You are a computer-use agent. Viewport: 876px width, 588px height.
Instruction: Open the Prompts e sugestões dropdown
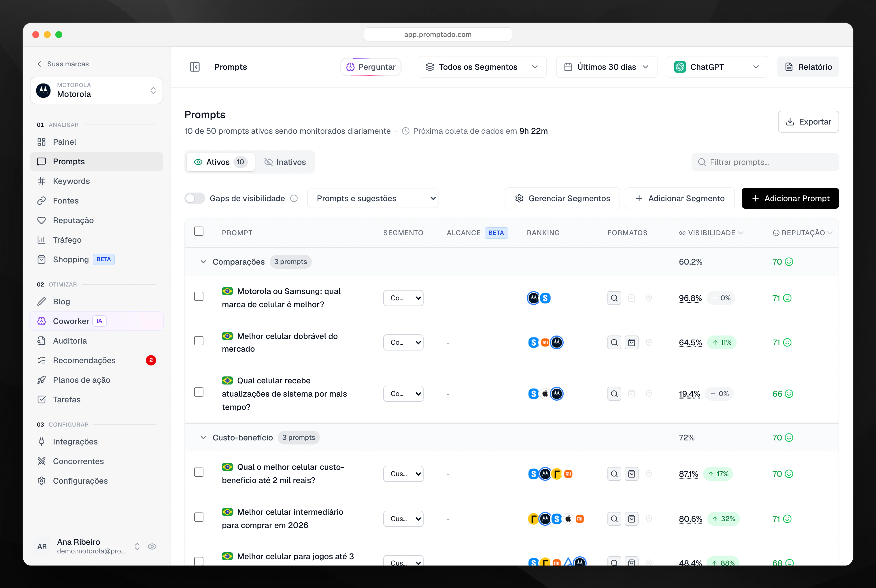pos(373,198)
